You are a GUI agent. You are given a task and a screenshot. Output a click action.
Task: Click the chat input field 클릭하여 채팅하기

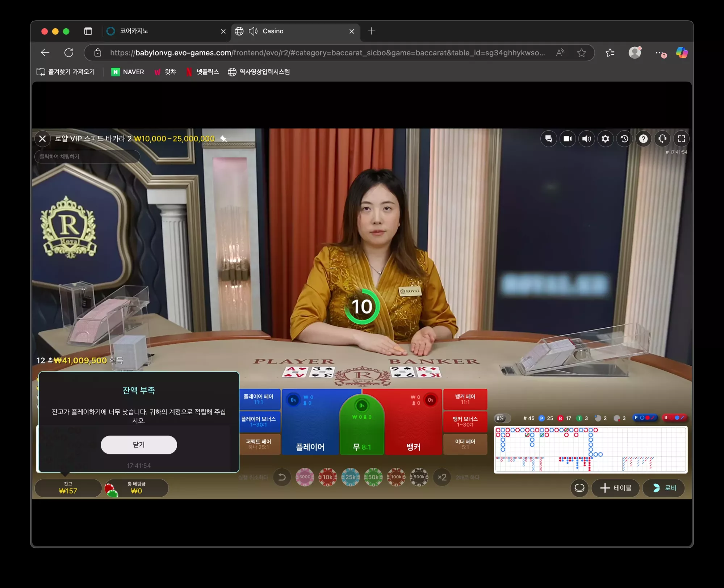(x=87, y=156)
